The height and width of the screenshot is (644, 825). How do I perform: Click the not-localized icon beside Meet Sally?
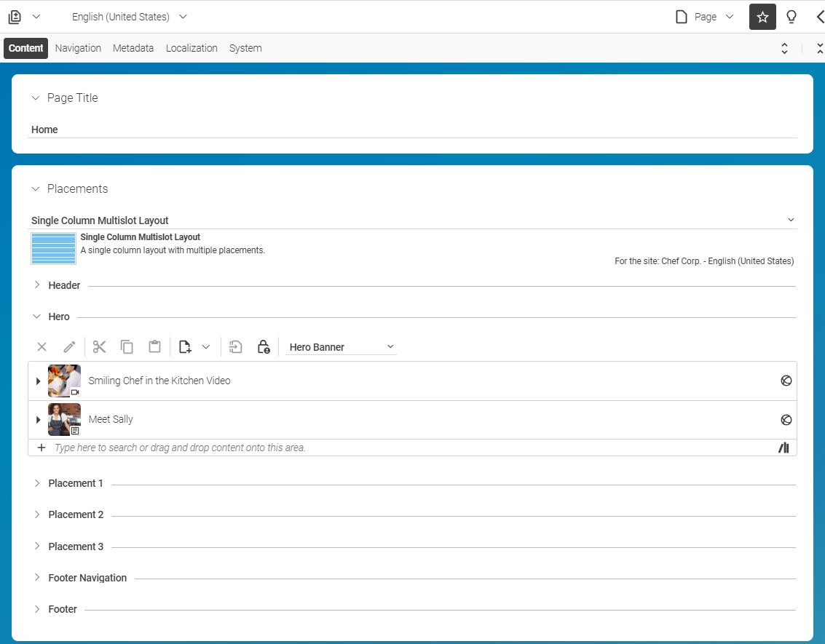click(x=786, y=419)
